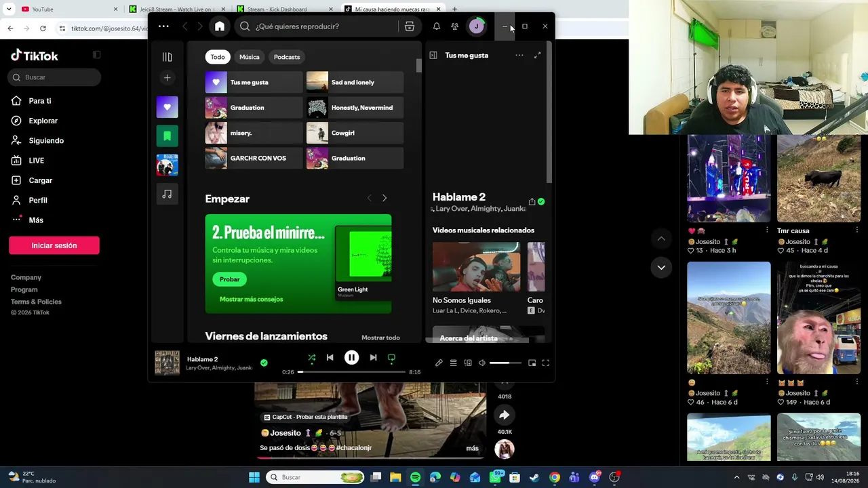Open the Honestly, Nevermind tile
The width and height of the screenshot is (868, 488).
pos(355,107)
